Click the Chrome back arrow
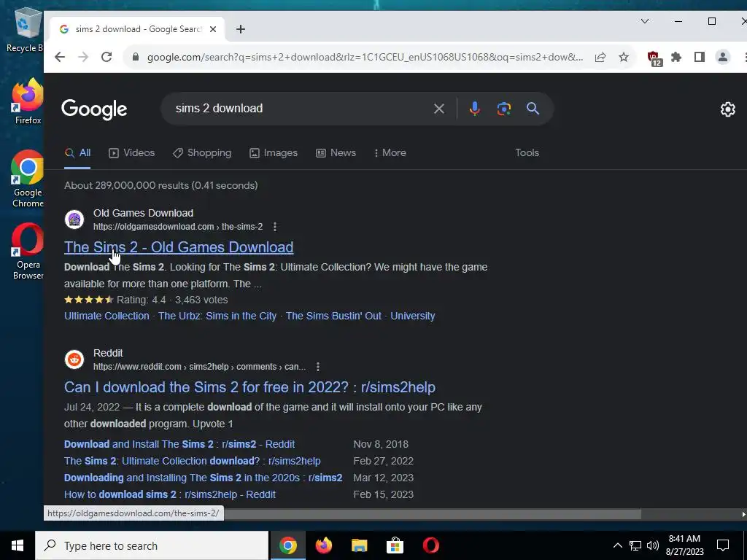The height and width of the screenshot is (560, 747). click(x=60, y=57)
